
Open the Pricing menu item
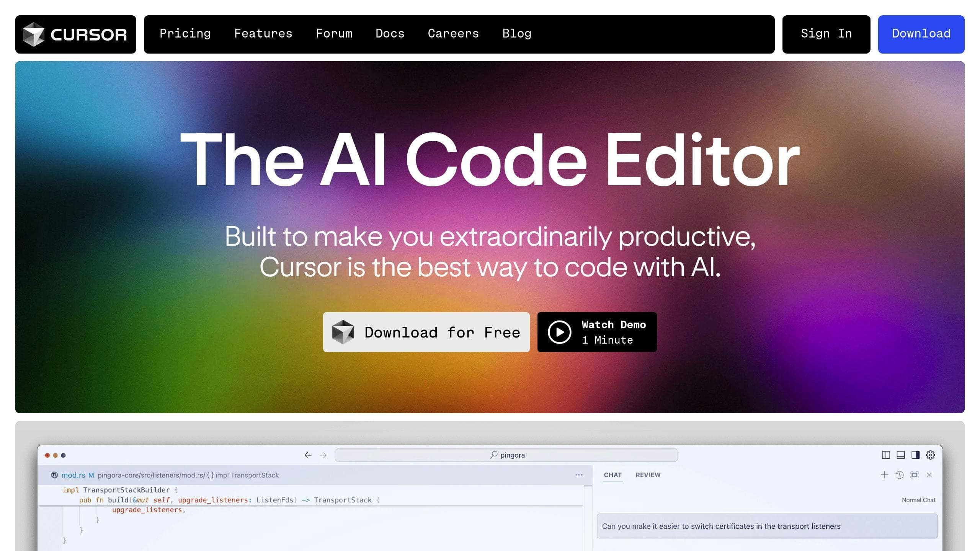click(185, 34)
